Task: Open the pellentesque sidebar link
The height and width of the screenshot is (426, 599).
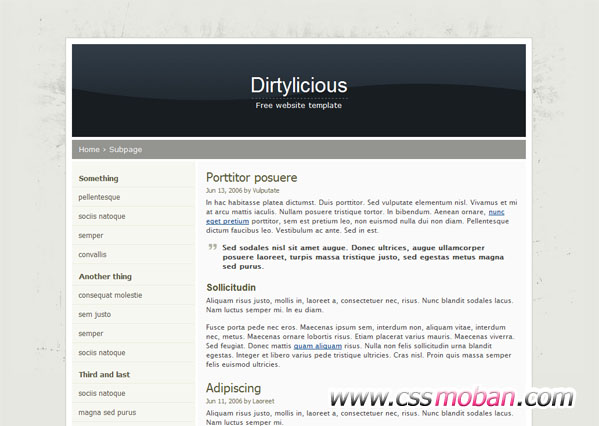Action: click(99, 197)
